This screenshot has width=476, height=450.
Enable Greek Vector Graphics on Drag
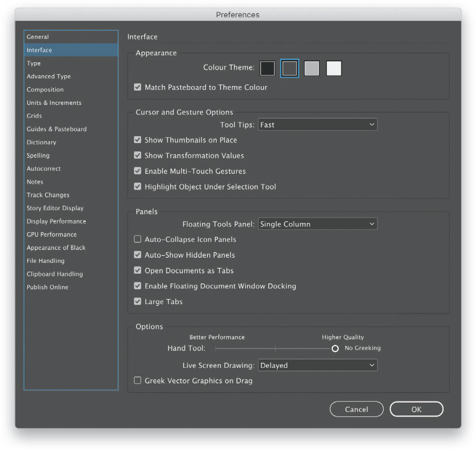[138, 380]
